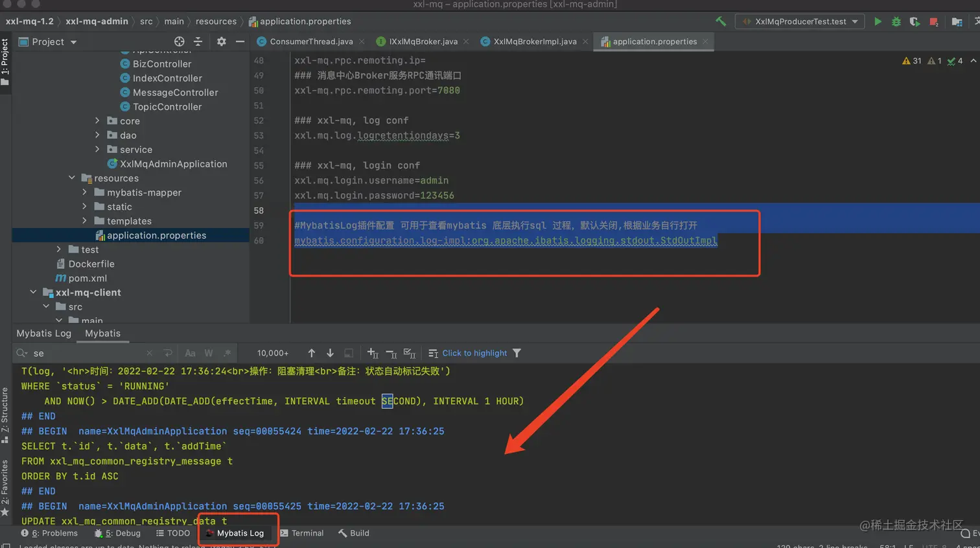980x548 pixels.
Task: Click the filter funnel icon
Action: point(517,353)
